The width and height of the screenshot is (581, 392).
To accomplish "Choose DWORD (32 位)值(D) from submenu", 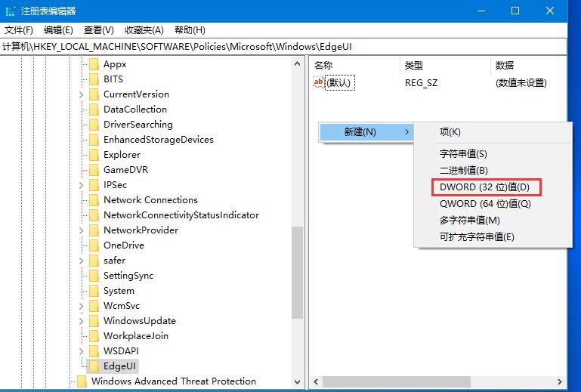I will coord(485,187).
